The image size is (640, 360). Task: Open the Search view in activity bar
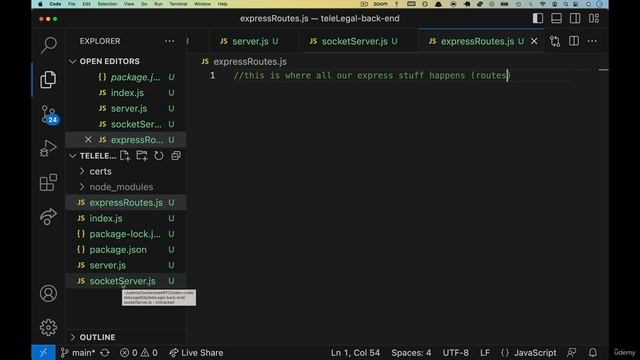[49, 45]
